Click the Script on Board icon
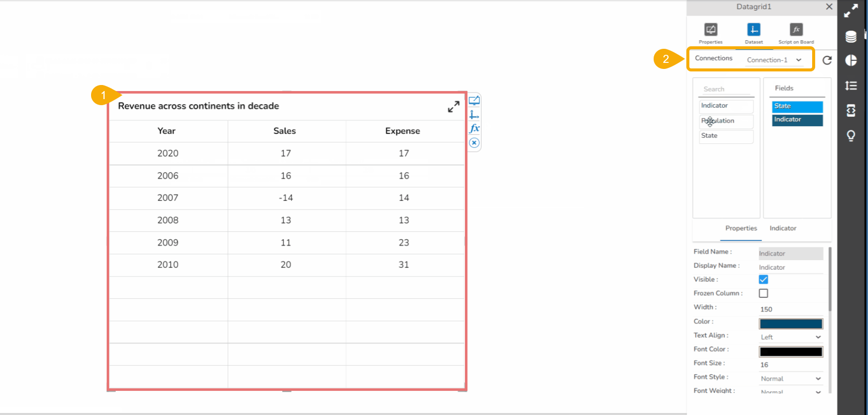 tap(796, 30)
